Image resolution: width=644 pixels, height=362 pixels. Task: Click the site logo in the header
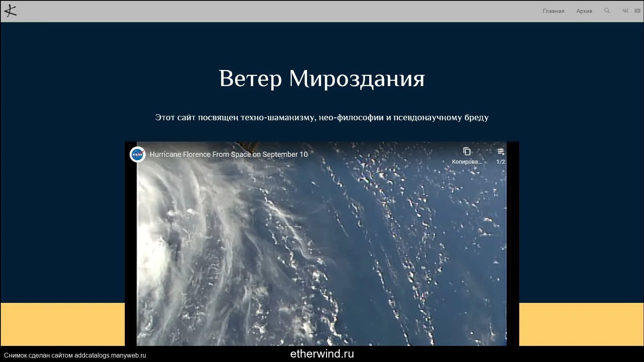10,11
